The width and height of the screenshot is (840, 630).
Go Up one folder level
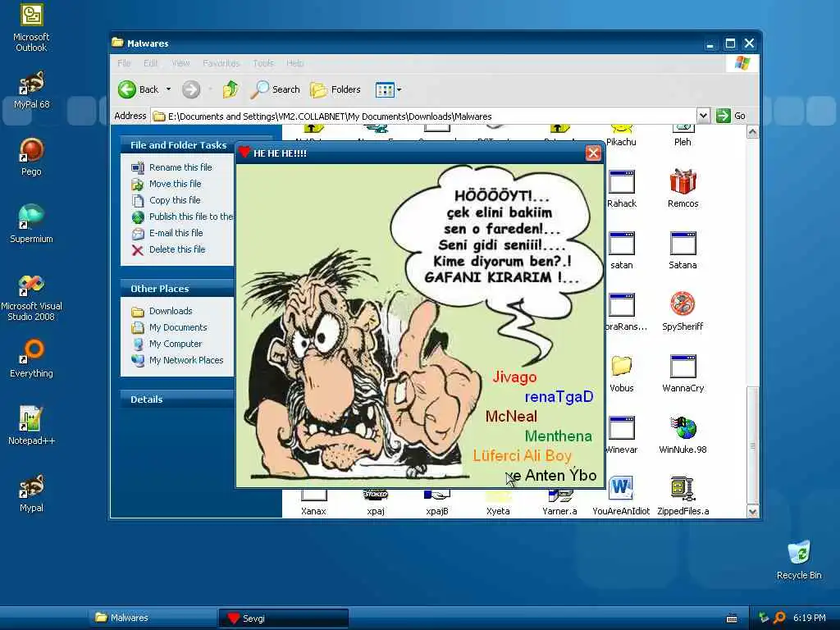tap(231, 89)
